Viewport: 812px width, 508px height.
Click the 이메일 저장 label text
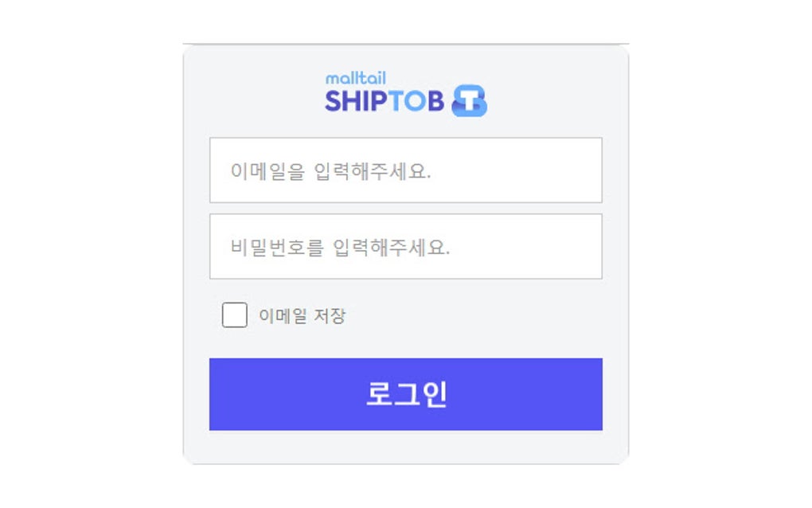(x=302, y=316)
